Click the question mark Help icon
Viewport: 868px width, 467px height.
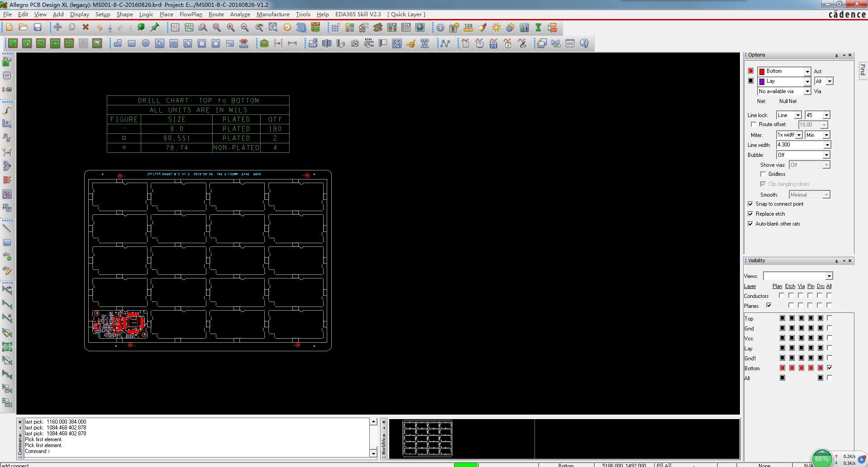click(584, 43)
